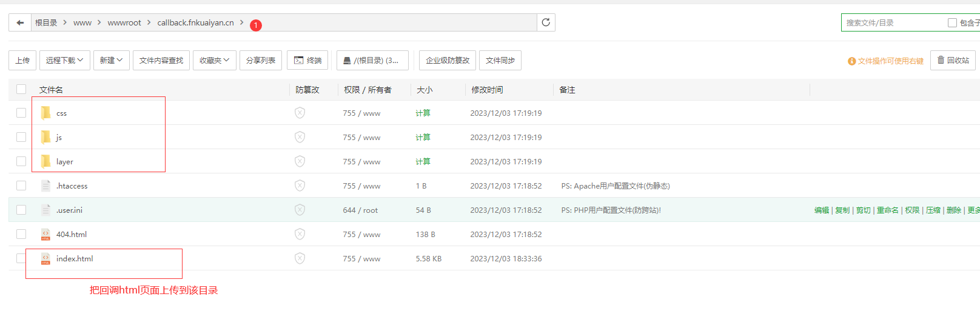Screen dimensions: 980x325
Task: Open the 终端 terminal button
Action: pos(307,61)
